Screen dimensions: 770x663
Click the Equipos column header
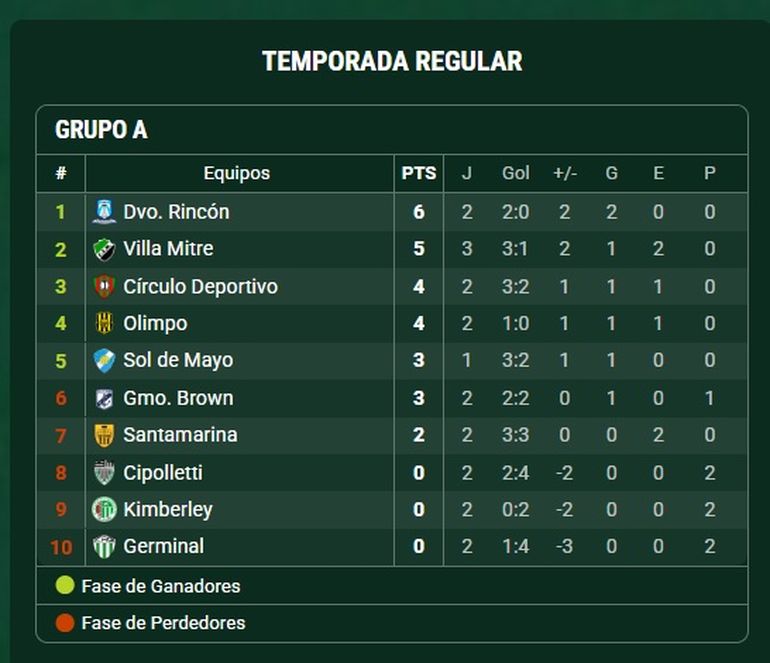(x=237, y=173)
